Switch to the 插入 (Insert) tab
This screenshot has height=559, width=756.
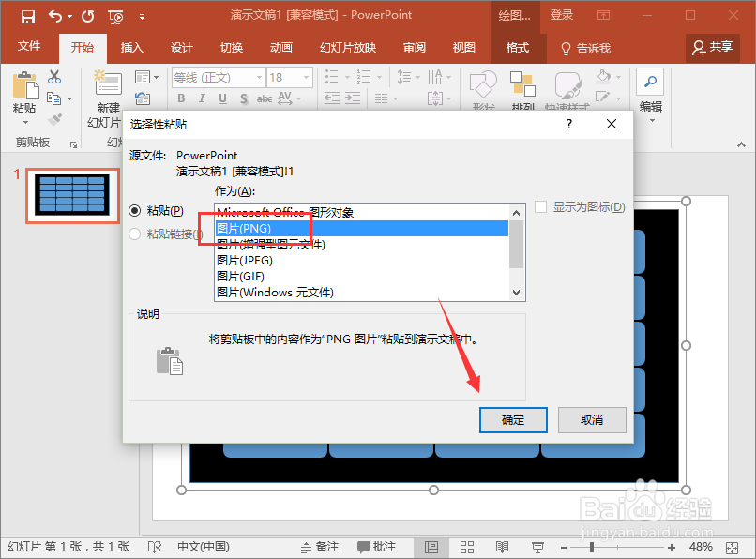click(131, 47)
